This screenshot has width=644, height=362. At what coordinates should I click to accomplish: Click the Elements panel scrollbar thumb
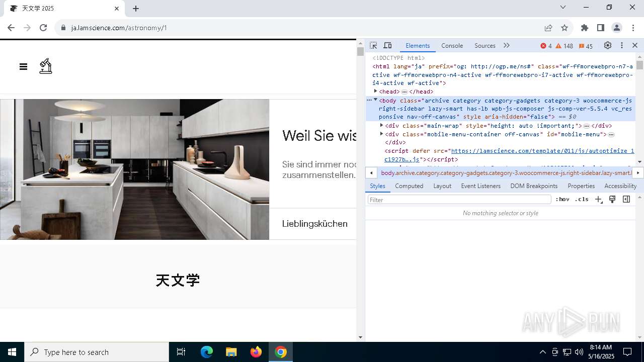click(x=639, y=65)
